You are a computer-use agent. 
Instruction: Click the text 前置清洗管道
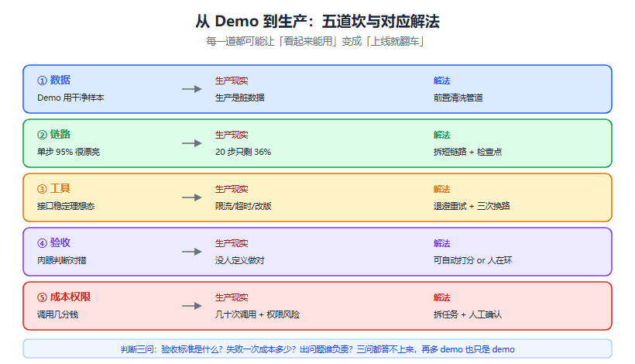458,98
